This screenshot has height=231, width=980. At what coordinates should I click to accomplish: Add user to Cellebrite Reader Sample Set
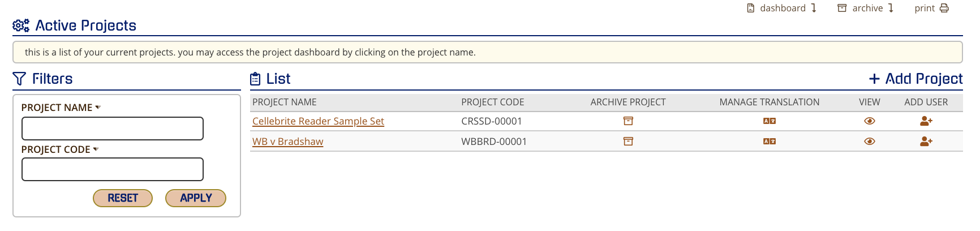point(926,121)
